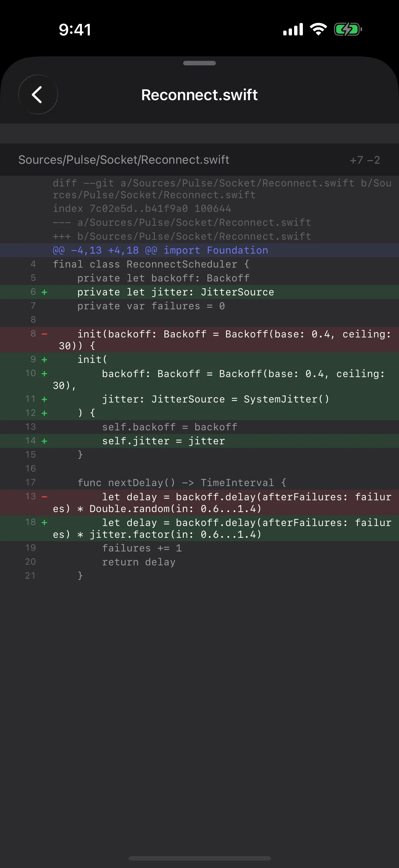Tap line 'return delay'
Viewport: 399px width, 868px height.
coord(199,562)
